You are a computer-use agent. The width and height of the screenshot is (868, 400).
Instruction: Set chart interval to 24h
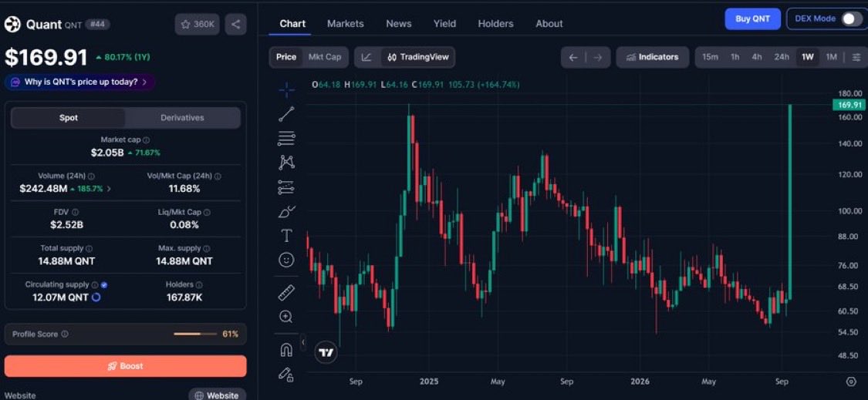[x=782, y=57]
